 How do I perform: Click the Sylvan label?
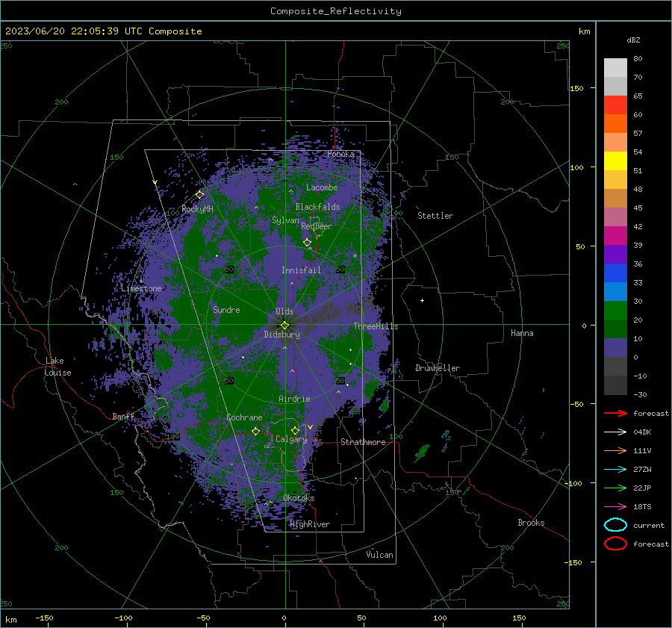[x=285, y=220]
